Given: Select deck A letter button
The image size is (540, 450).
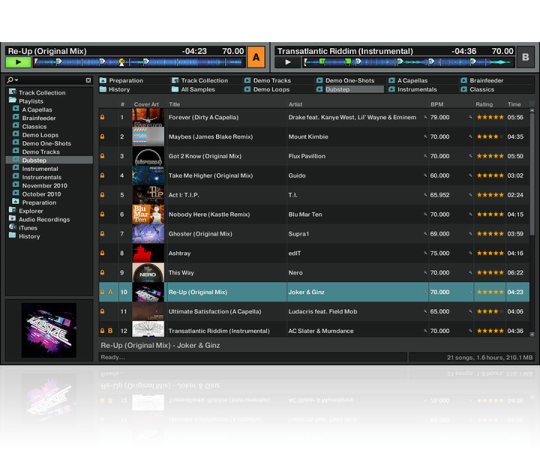Looking at the screenshot, I should pyautogui.click(x=256, y=57).
